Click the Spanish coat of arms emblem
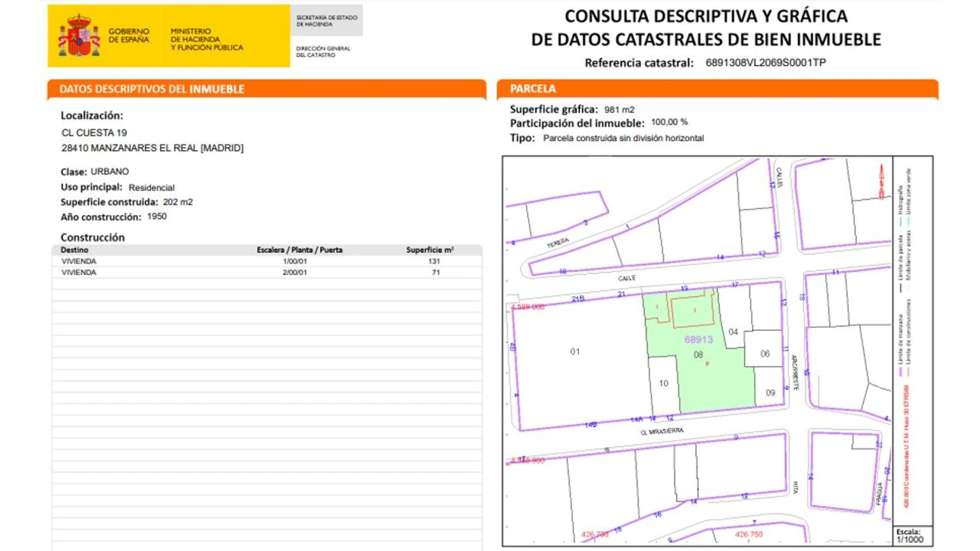The image size is (980, 551). [x=79, y=36]
